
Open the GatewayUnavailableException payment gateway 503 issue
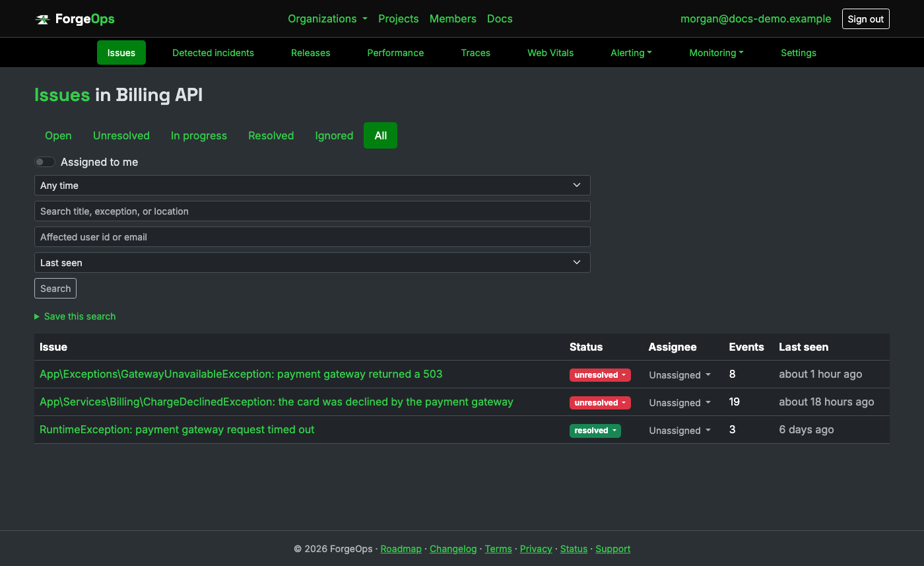[241, 374]
